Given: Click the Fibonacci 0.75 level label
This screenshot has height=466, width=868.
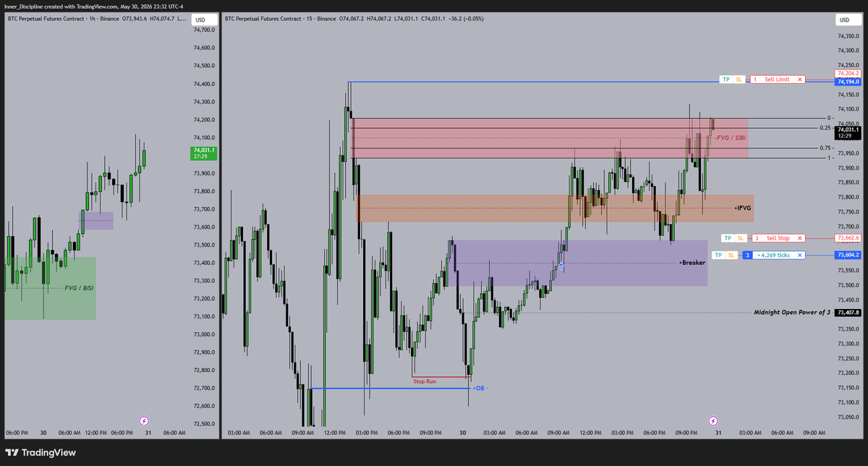Looking at the screenshot, I should tap(825, 148).
